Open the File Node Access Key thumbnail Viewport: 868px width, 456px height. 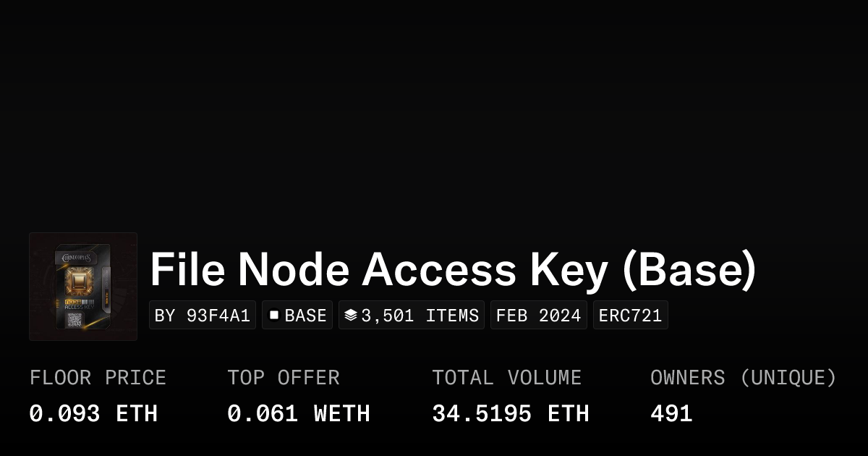[83, 287]
